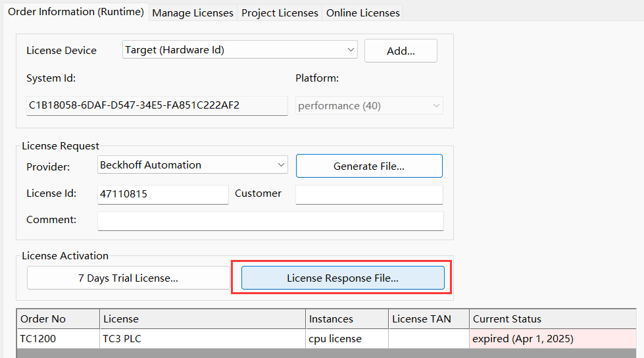Click the Customer text box
This screenshot has width=644, height=358.
pyautogui.click(x=369, y=194)
